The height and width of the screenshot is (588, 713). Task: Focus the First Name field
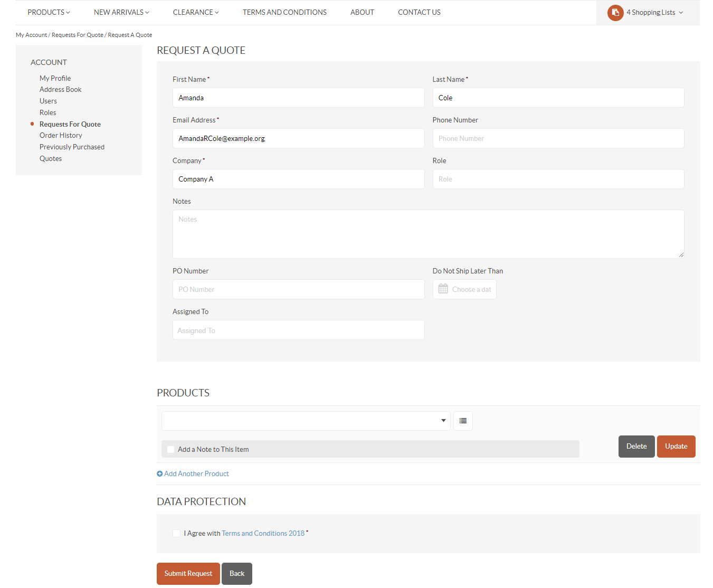pos(299,98)
